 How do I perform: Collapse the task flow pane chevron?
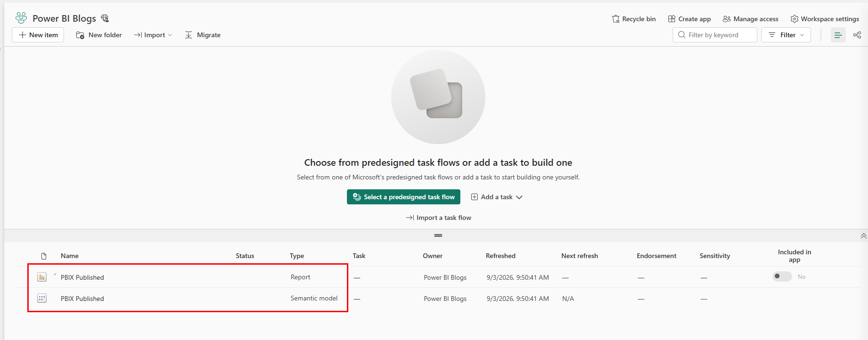pos(863,236)
